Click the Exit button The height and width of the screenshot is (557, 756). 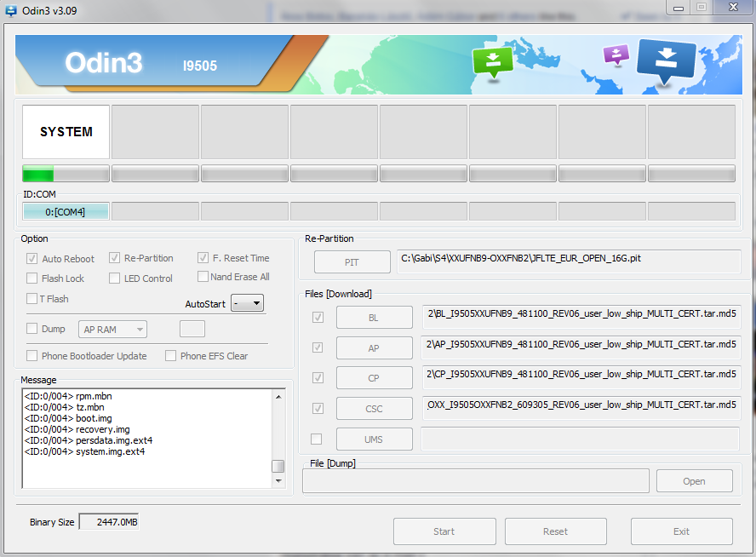[682, 531]
